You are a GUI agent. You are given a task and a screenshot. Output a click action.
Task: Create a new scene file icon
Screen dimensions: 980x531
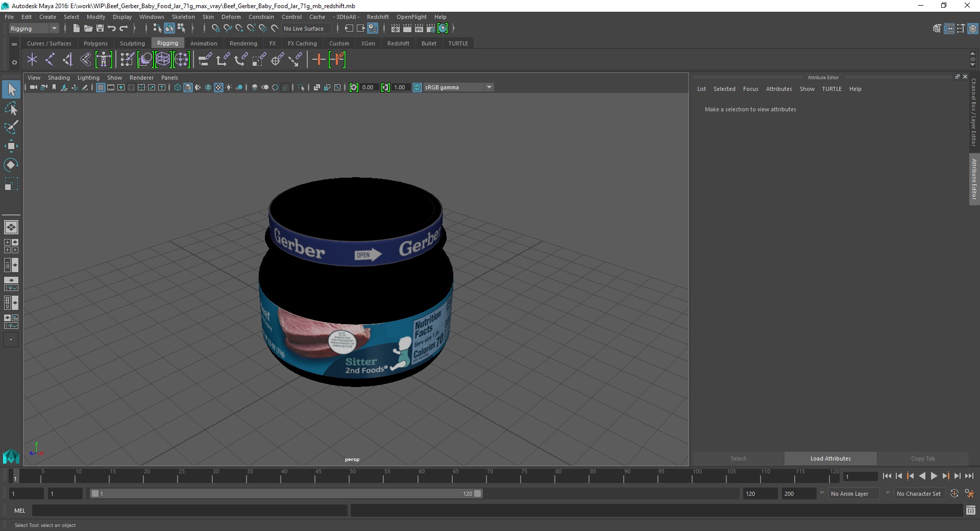click(x=77, y=29)
